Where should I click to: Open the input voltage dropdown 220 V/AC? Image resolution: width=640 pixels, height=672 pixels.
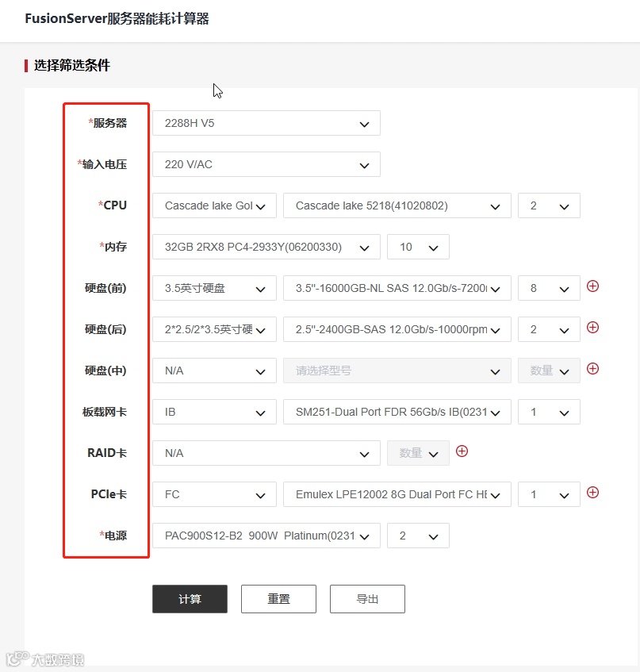tap(266, 164)
